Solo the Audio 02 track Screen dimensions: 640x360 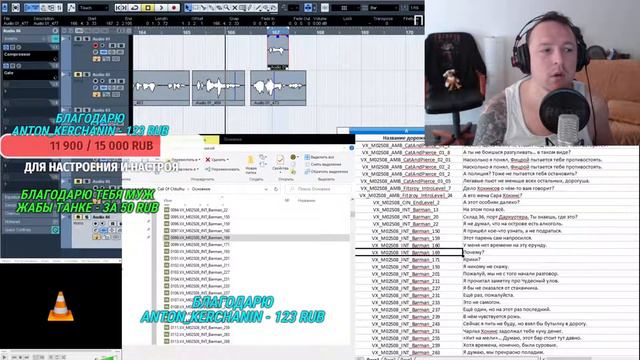click(x=87, y=74)
